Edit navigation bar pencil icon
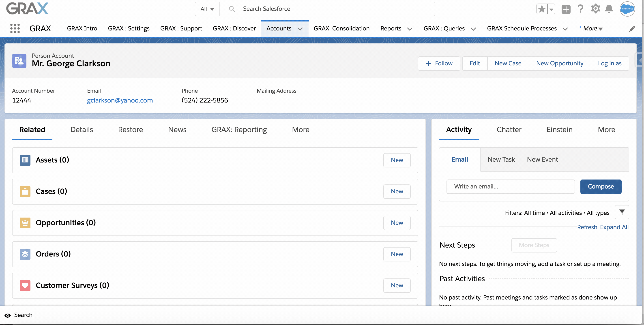Screen dimensions: 644x325 click(x=631, y=29)
